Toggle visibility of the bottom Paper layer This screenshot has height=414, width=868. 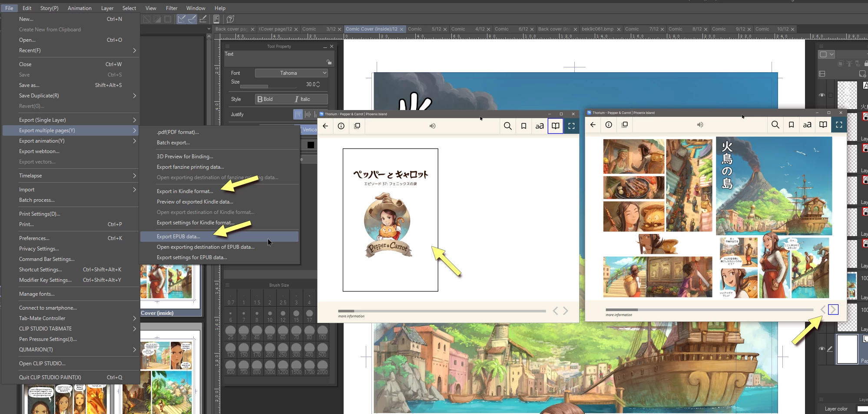(x=822, y=349)
